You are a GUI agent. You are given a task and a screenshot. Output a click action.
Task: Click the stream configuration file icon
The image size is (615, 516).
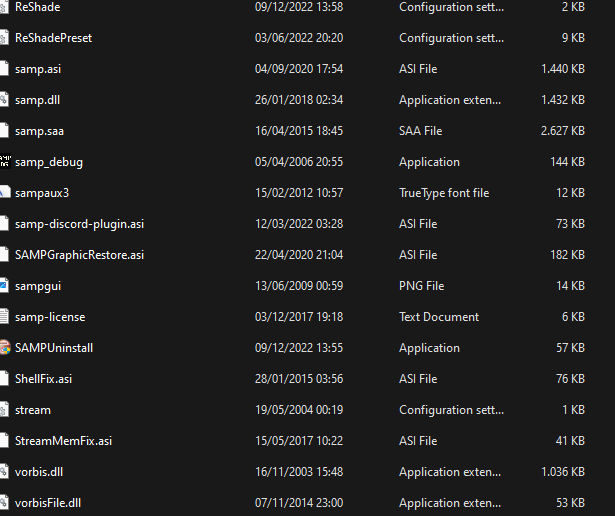[x=4, y=409]
